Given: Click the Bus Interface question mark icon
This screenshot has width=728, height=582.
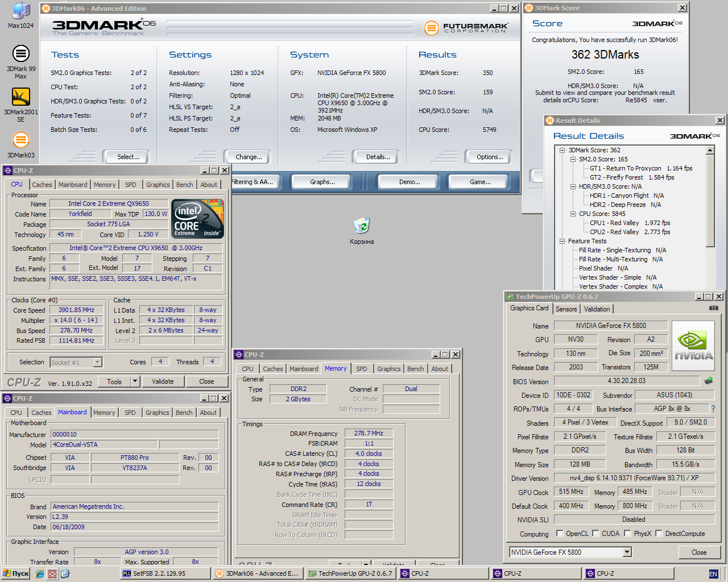Looking at the screenshot, I should coord(713,409).
